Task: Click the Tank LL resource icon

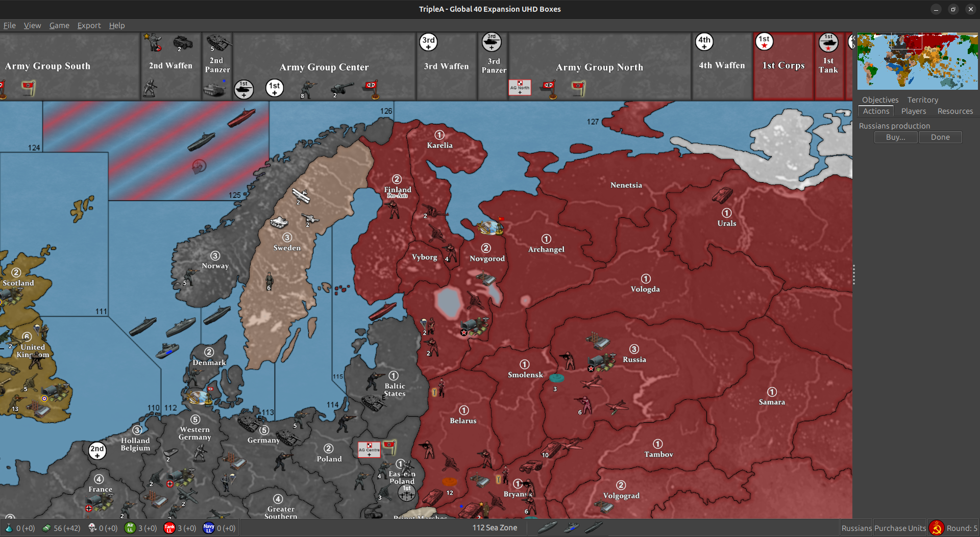Action: [169, 528]
